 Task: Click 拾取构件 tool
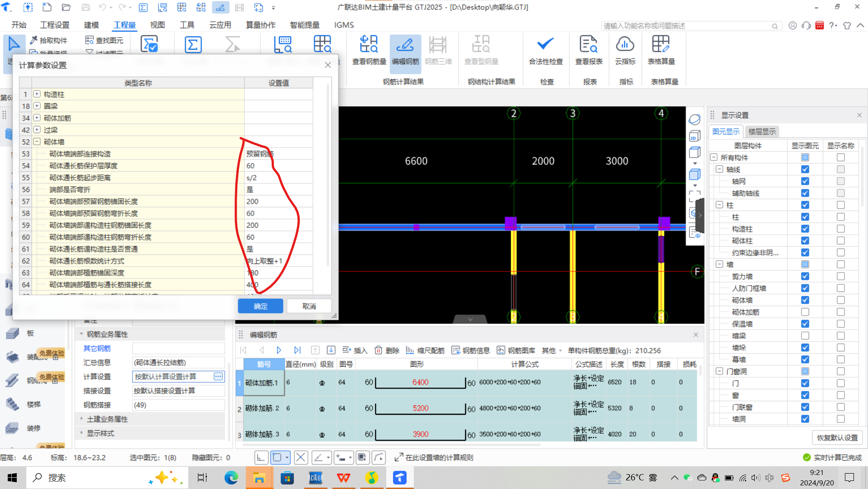pyautogui.click(x=48, y=40)
